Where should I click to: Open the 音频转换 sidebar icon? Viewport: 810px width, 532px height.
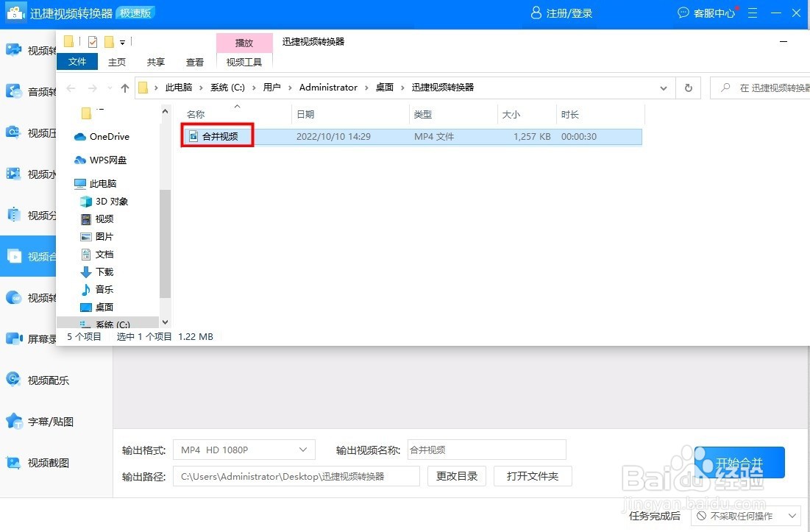click(14, 91)
